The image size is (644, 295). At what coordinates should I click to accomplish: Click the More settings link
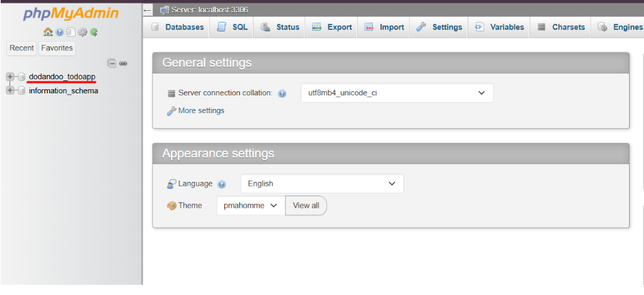[x=200, y=111]
